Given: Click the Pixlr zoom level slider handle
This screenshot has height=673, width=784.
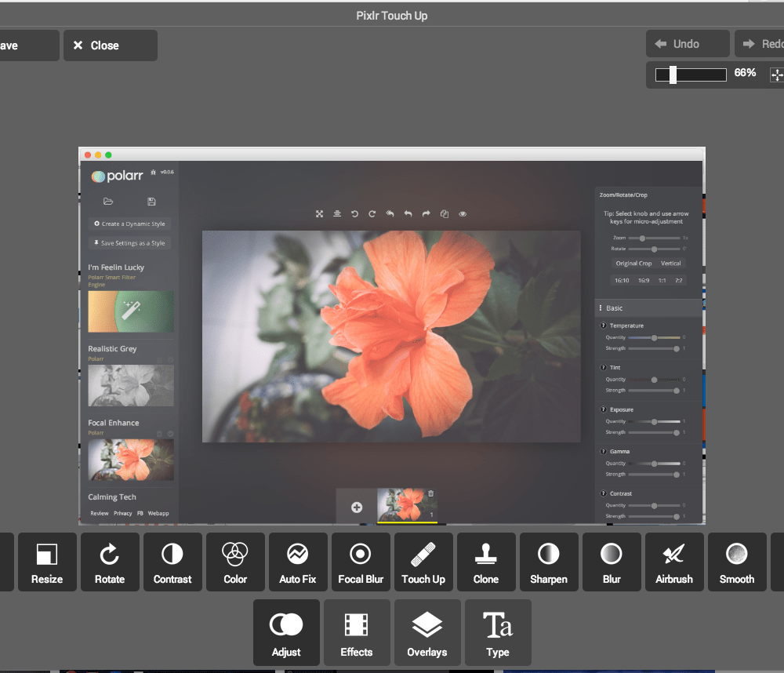Looking at the screenshot, I should point(673,75).
